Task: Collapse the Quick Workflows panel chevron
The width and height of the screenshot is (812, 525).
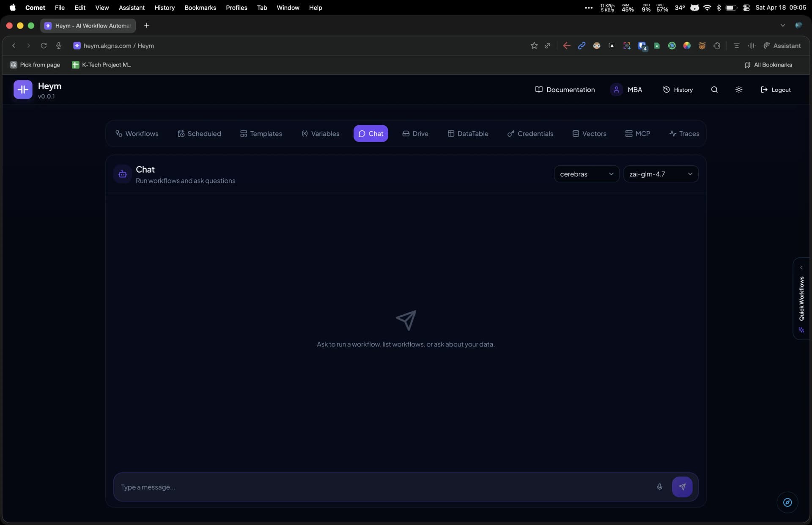Action: tap(801, 267)
